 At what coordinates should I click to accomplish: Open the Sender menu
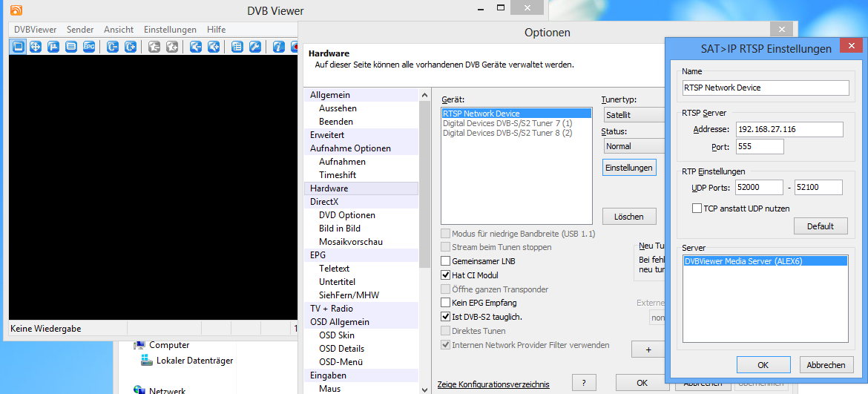(80, 30)
